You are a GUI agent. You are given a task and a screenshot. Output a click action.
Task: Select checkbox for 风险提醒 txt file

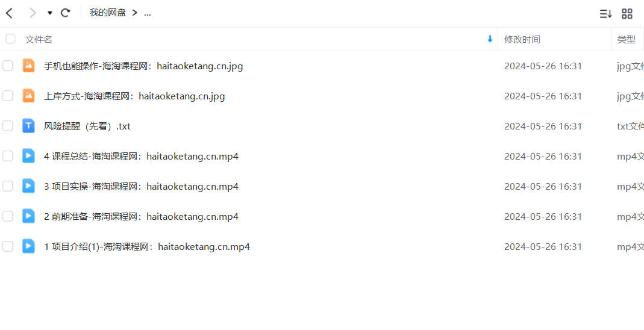8,126
